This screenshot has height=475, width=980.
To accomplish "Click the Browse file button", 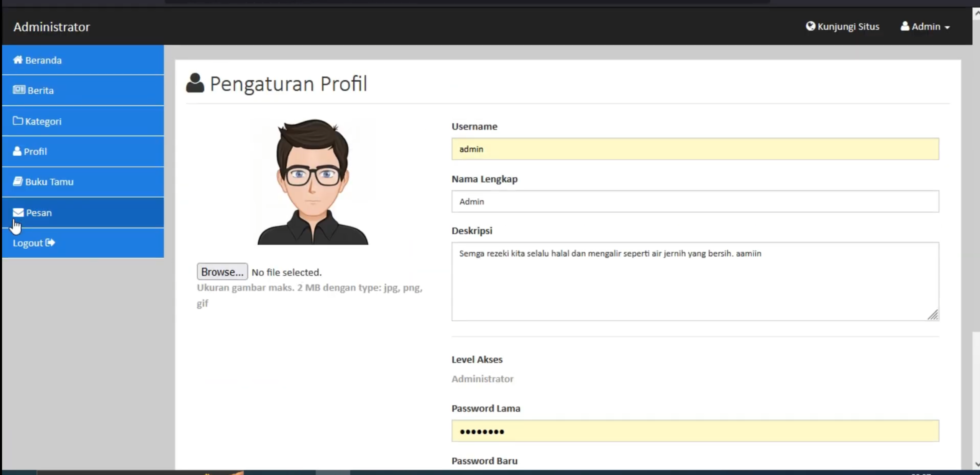I will (x=222, y=272).
